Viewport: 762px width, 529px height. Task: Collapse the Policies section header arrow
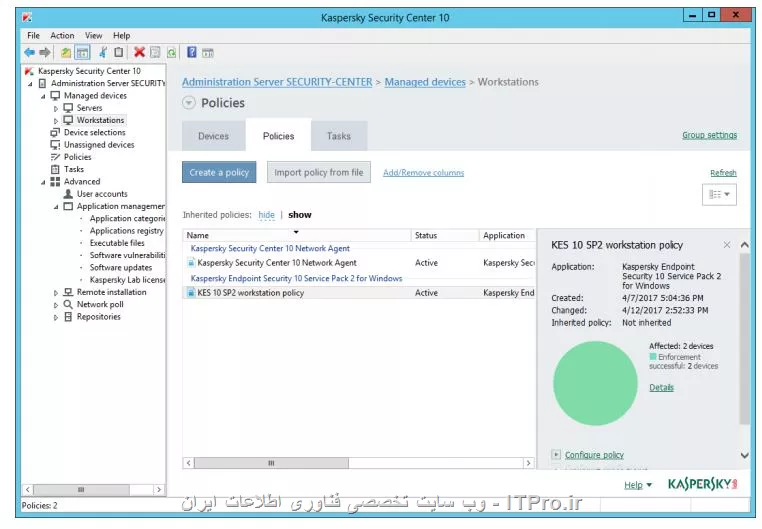point(189,103)
